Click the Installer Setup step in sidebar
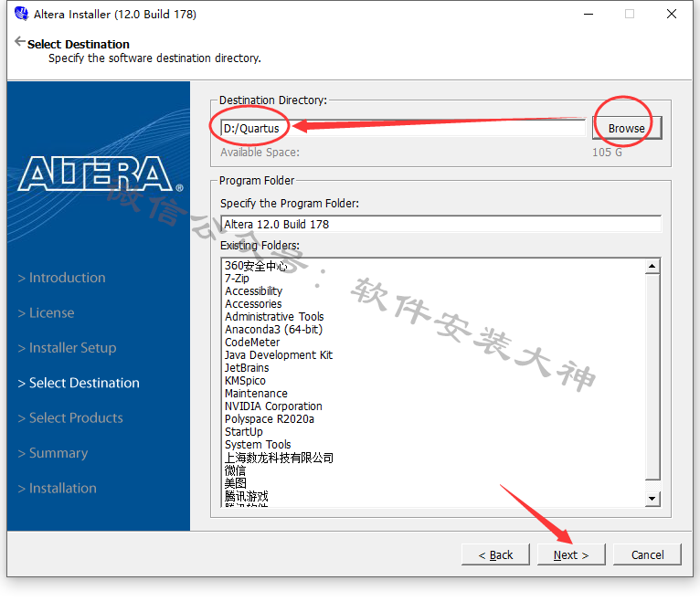This screenshot has height=612, width=700. pyautogui.click(x=67, y=348)
